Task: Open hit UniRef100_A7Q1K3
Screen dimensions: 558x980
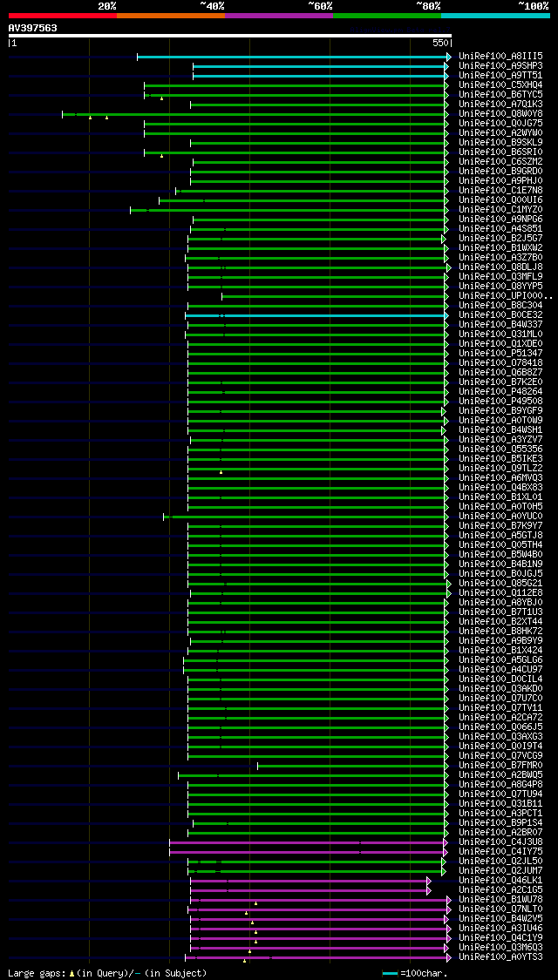Action: tap(500, 104)
